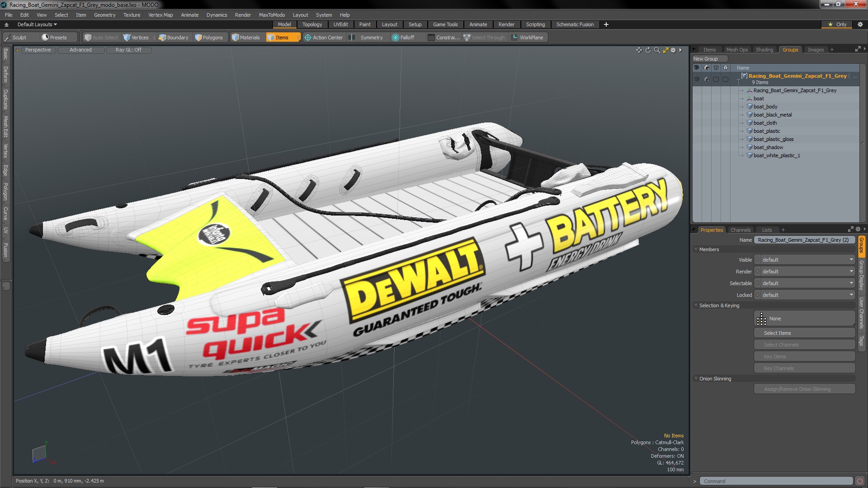Open the vertical Group Display side tab
This screenshot has width=868, height=488.
click(x=862, y=275)
